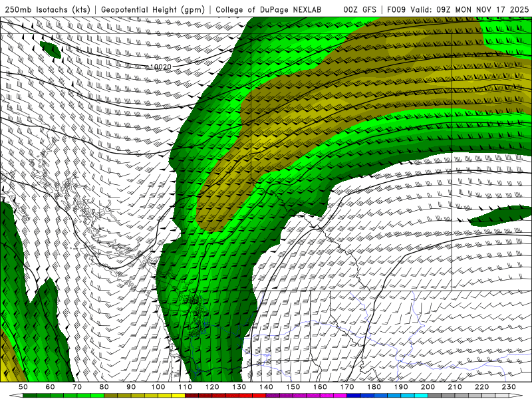Click the 130 knot legend label
This screenshot has height=399, width=532.
[239, 387]
